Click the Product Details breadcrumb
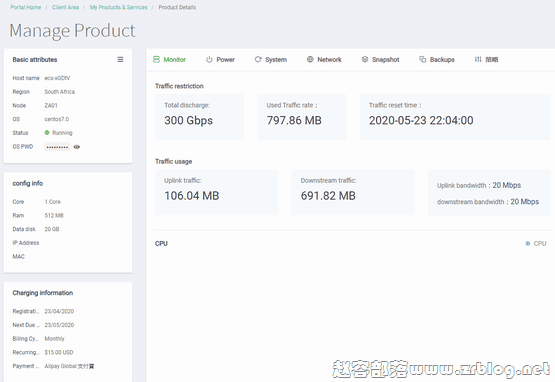Image resolution: width=555 pixels, height=382 pixels. click(x=177, y=7)
